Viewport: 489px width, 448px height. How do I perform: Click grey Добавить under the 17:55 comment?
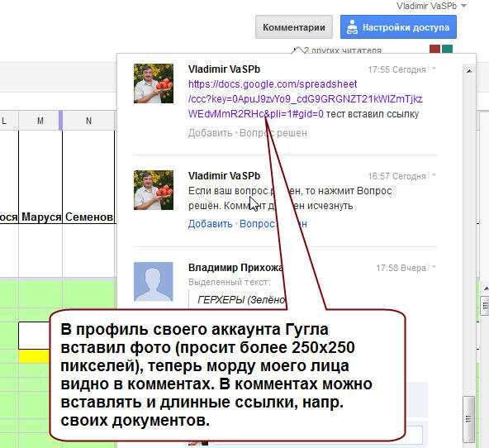pyautogui.click(x=210, y=133)
